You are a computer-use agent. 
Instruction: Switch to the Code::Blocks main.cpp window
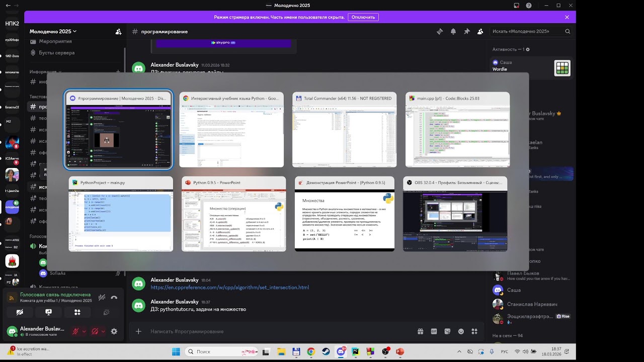pyautogui.click(x=457, y=130)
